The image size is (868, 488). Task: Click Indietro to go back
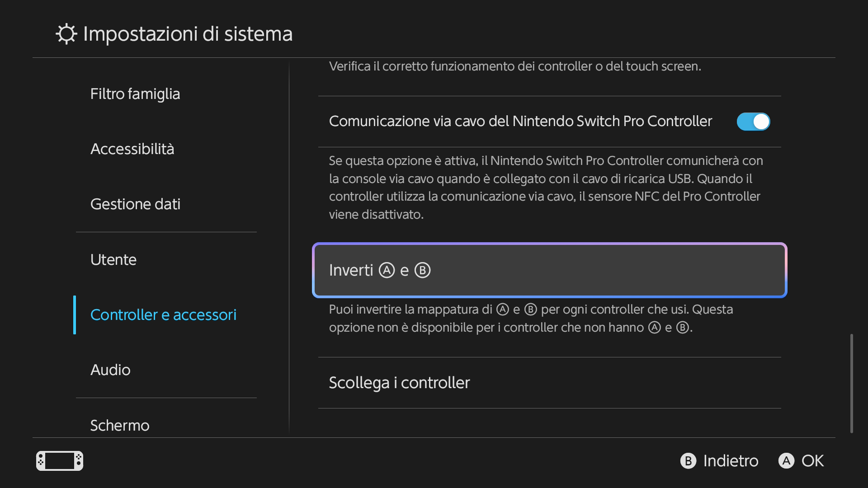click(731, 461)
